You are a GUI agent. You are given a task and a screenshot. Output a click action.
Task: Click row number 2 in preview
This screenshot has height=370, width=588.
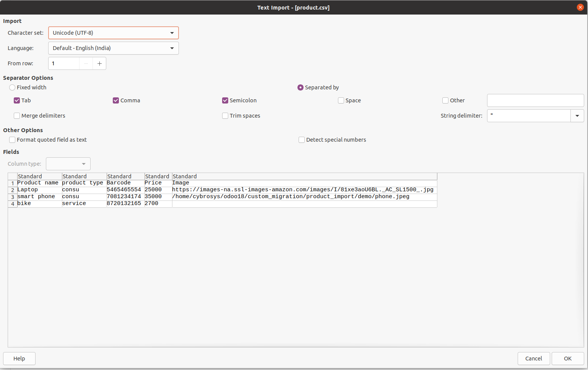coord(13,190)
